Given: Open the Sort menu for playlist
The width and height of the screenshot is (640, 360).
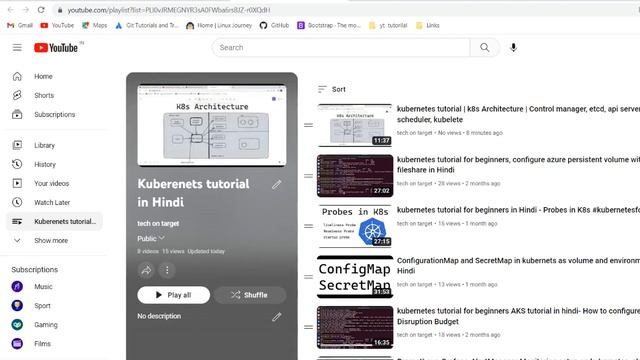Looking at the screenshot, I should [x=331, y=89].
